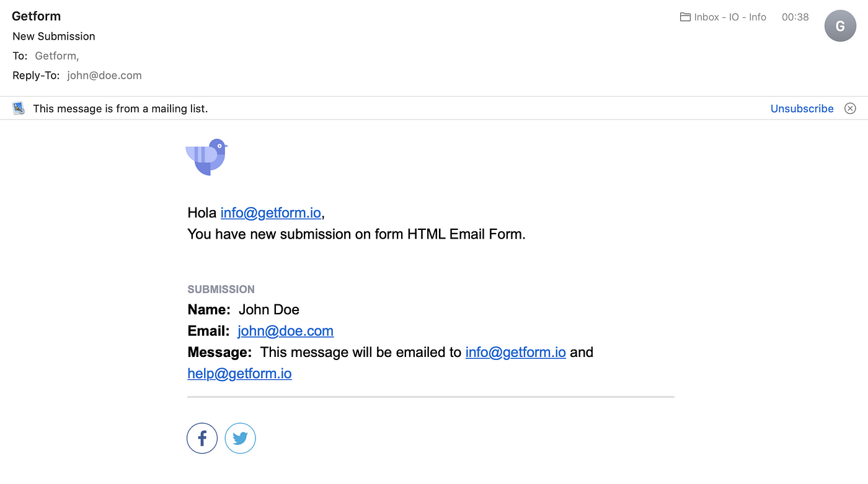868x484 pixels.
Task: Open the Facebook social icon
Action: coord(202,439)
